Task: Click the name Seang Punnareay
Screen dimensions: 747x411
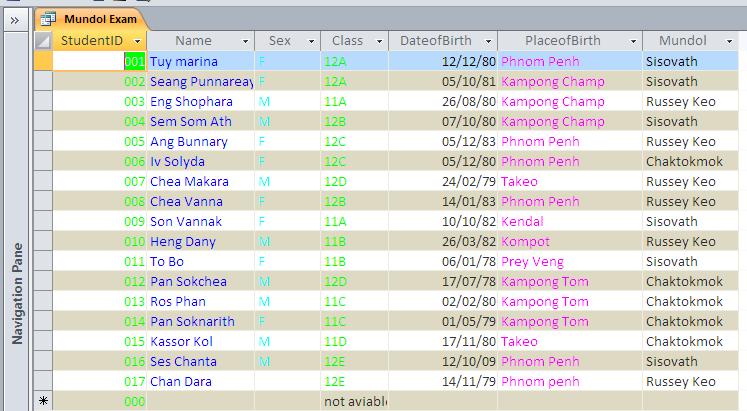Action: pos(202,82)
